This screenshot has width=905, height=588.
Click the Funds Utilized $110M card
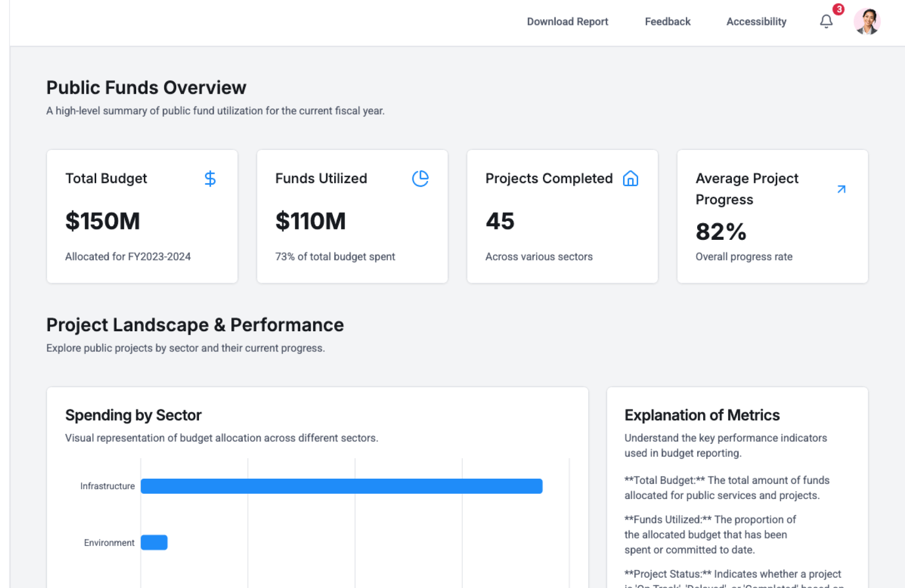[x=352, y=217]
